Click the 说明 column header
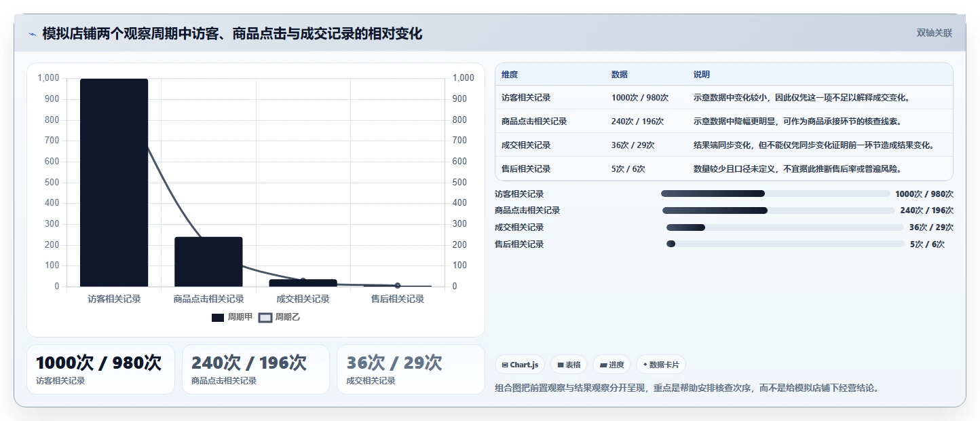 point(702,75)
